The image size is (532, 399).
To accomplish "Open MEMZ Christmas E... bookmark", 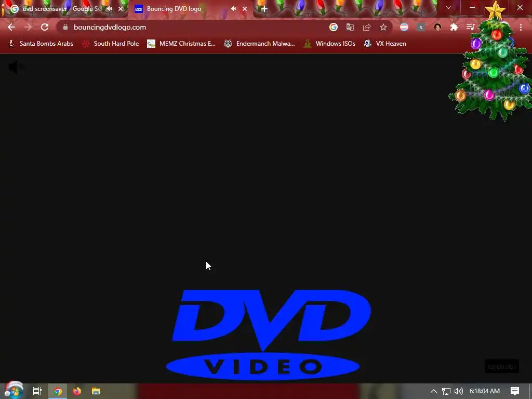I will (x=181, y=44).
